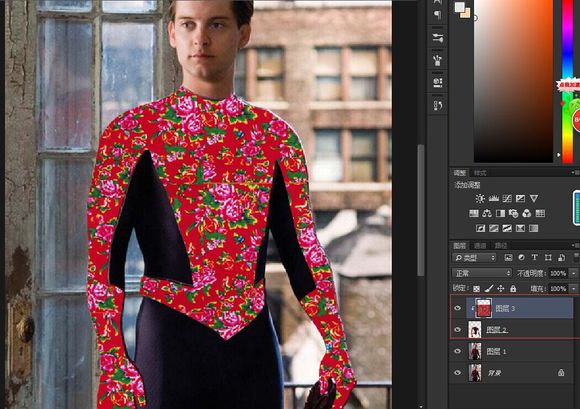Screen dimensions: 580x409
Task: Switch to the 调整 panel tab
Action: pyautogui.click(x=460, y=173)
